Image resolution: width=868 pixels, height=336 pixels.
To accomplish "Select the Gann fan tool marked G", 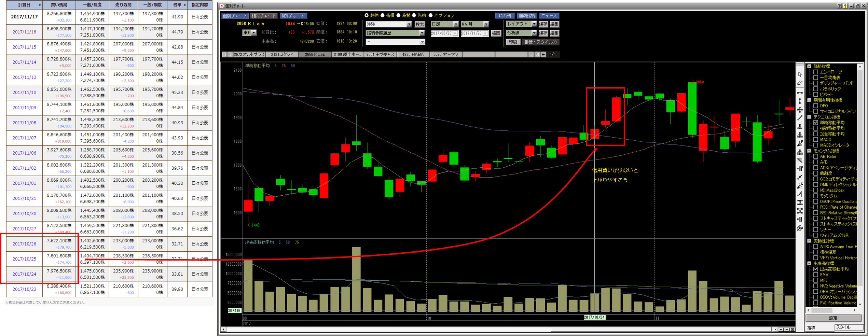I will click(800, 186).
